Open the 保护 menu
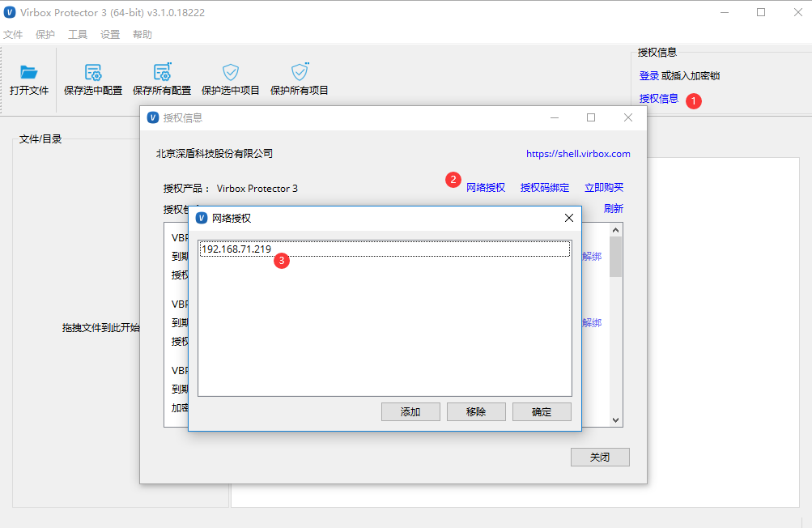 click(45, 35)
